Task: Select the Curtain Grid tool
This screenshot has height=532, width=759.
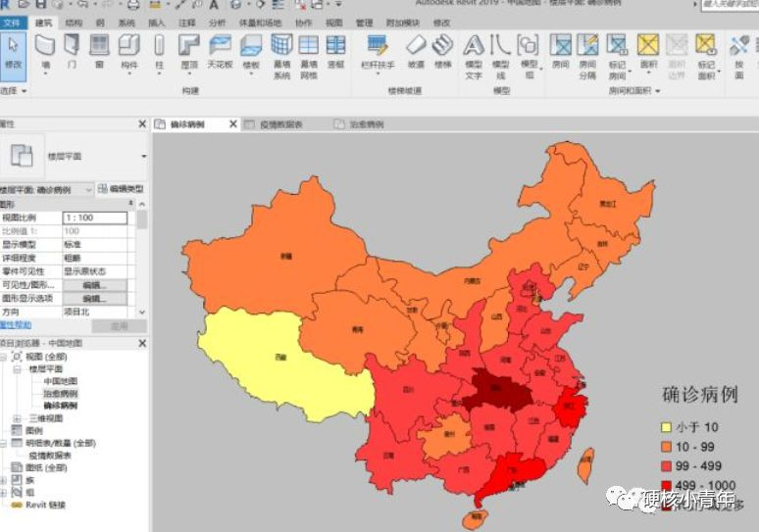Action: [308, 57]
